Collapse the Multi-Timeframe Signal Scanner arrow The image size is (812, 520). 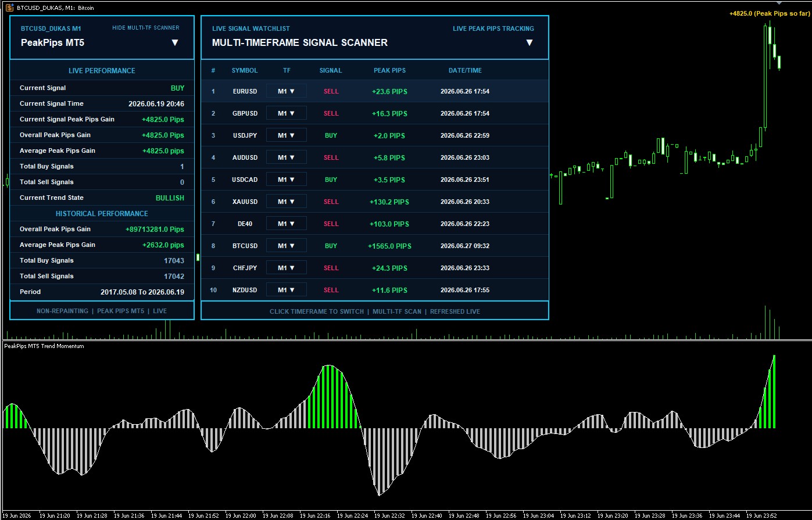coord(529,42)
